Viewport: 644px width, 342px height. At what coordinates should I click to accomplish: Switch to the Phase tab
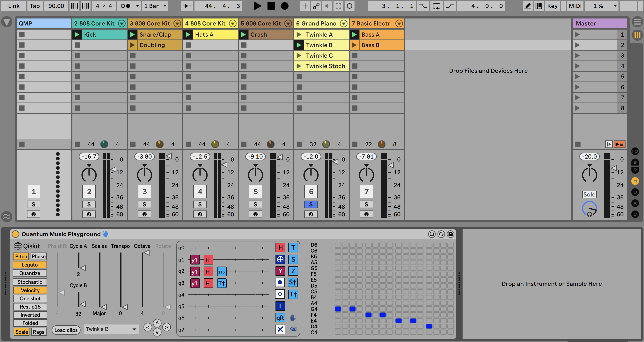click(39, 256)
